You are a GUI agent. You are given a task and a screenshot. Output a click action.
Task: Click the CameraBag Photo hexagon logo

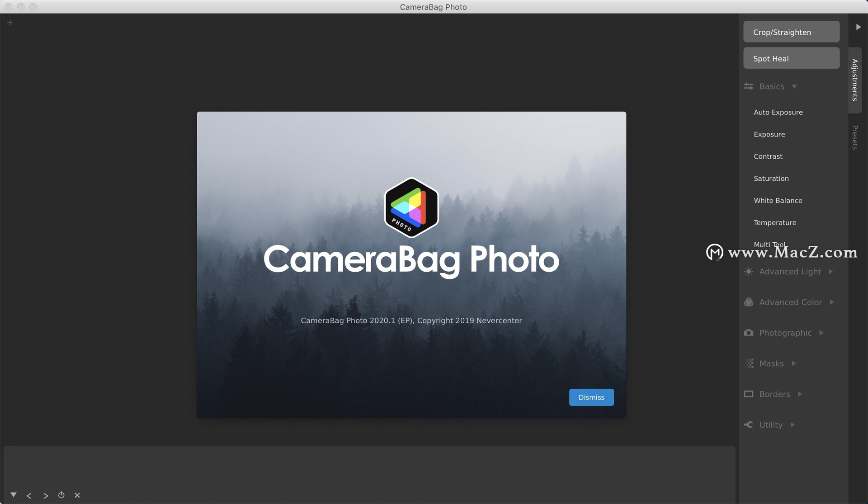(x=411, y=207)
